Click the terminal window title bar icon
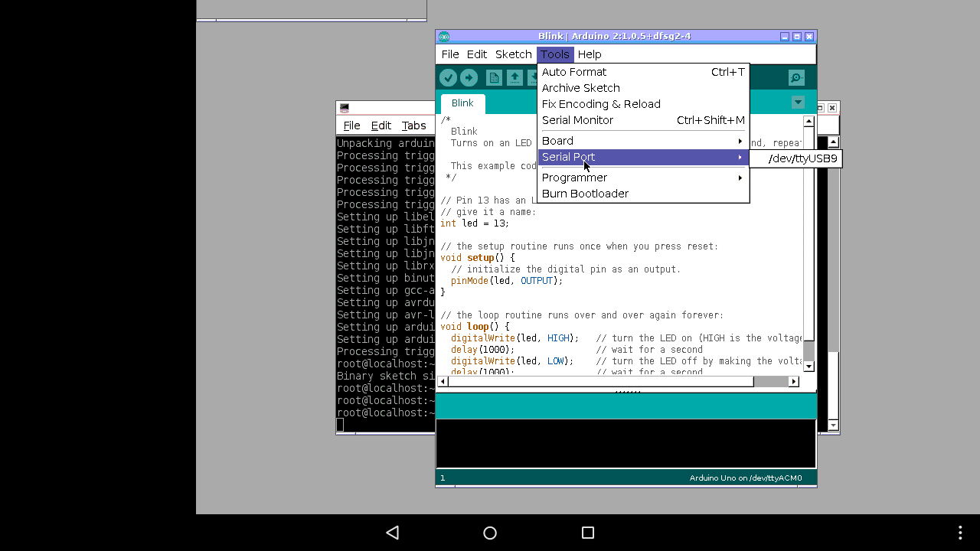The height and width of the screenshot is (551, 980). (345, 108)
